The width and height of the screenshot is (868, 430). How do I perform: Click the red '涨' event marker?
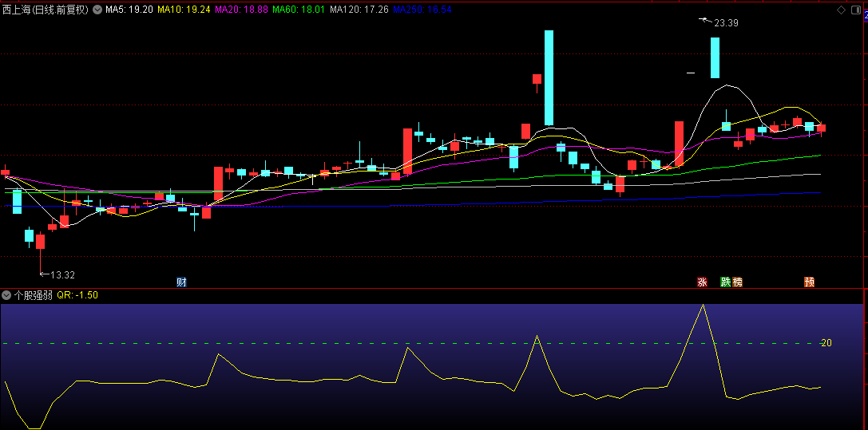tap(702, 282)
